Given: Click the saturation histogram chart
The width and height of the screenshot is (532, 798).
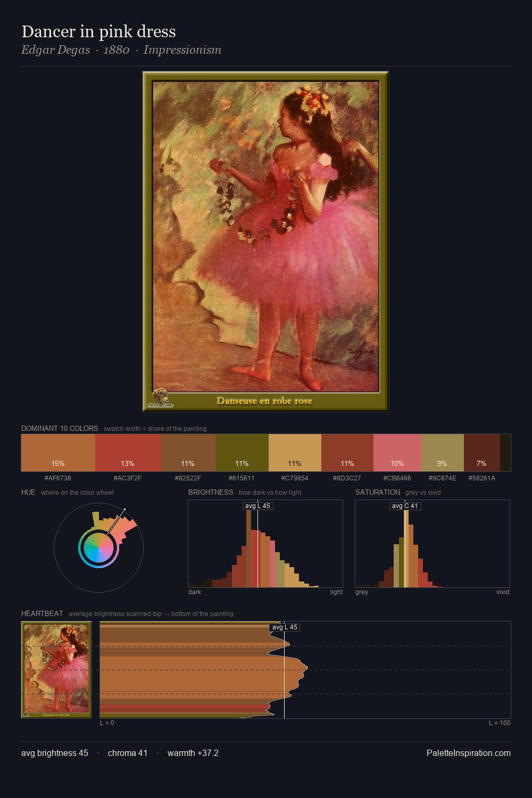Looking at the screenshot, I should point(433,544).
